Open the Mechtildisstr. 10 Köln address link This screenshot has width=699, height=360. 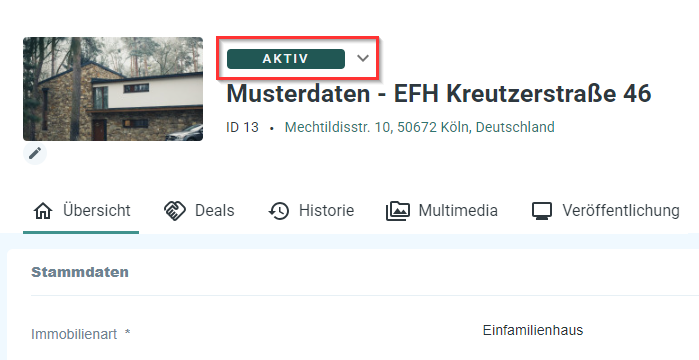pyautogui.click(x=419, y=127)
